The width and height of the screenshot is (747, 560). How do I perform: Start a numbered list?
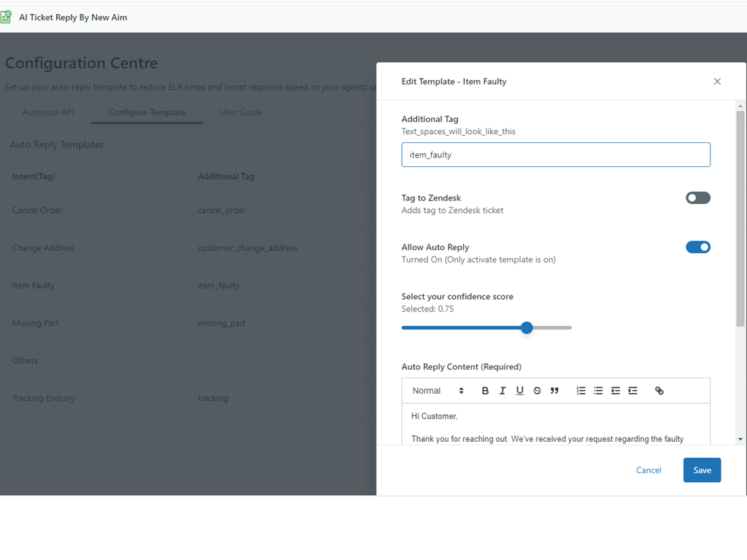pos(581,391)
